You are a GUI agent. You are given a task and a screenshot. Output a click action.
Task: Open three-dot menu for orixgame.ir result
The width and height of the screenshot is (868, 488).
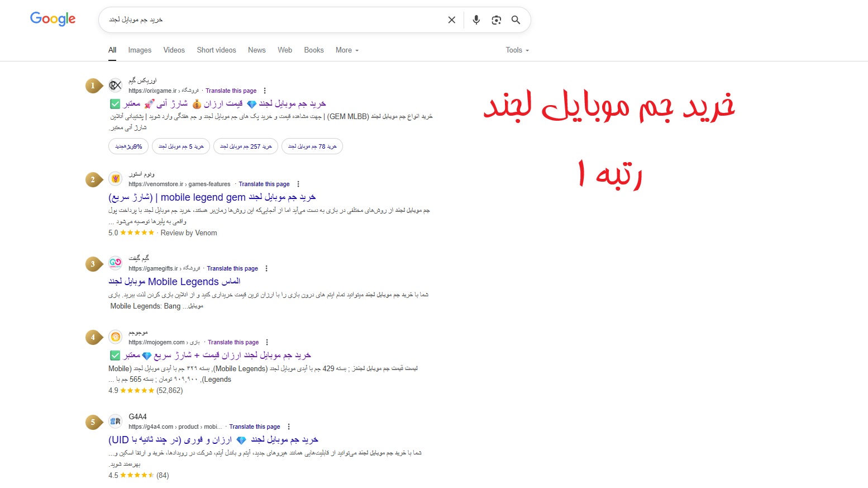tap(265, 91)
